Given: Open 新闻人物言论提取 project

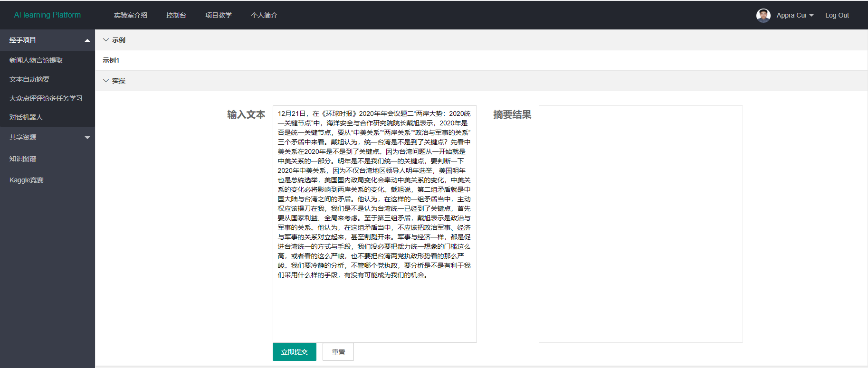Looking at the screenshot, I should [48, 60].
